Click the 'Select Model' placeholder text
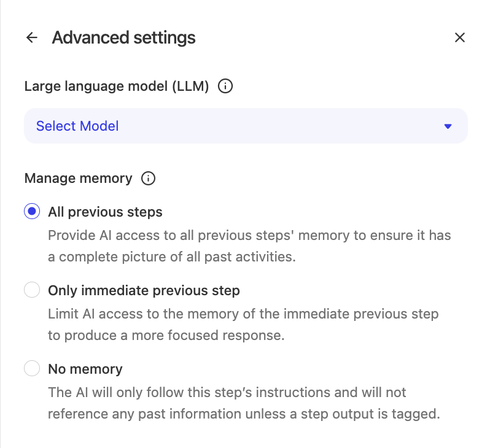Image resolution: width=490 pixels, height=448 pixels. click(x=77, y=126)
